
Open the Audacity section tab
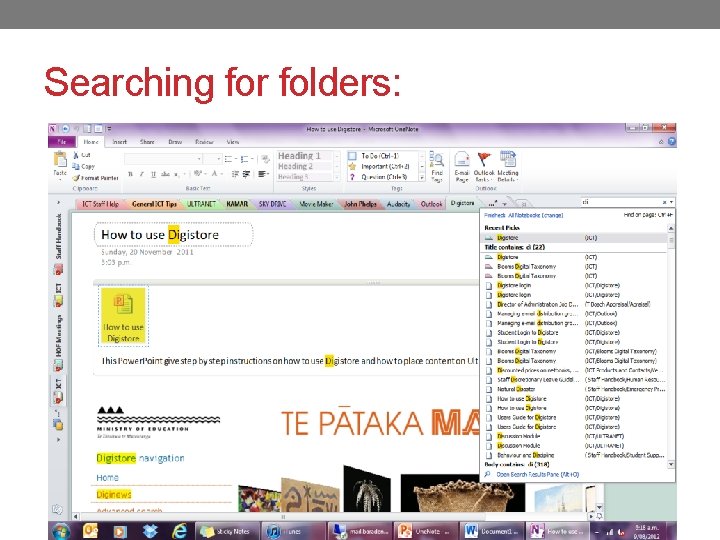tap(398, 204)
